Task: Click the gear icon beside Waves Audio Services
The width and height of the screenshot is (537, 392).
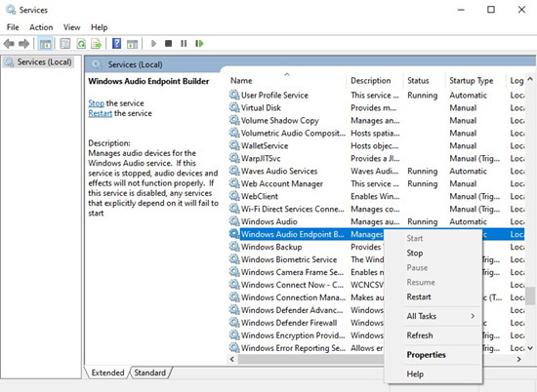Action: coord(234,171)
